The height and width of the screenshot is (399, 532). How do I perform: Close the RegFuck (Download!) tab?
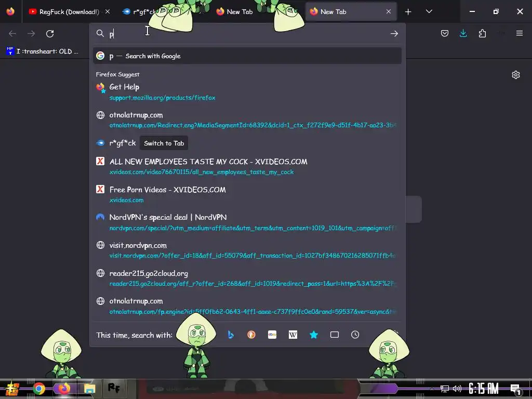coord(107,11)
